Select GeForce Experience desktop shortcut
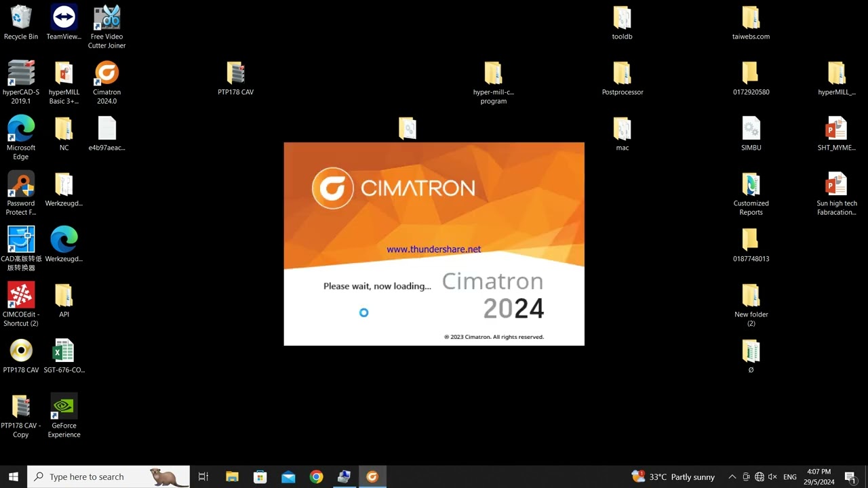 coord(64,416)
